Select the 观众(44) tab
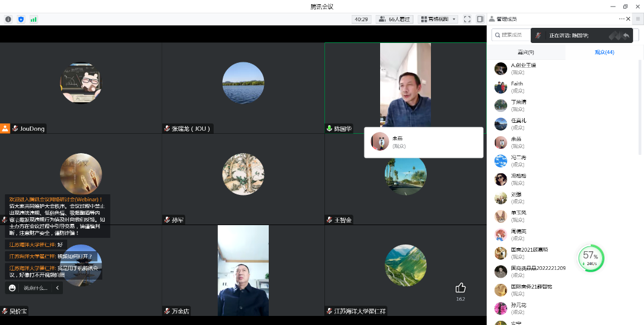Screen dimensions: 644x325 click(604, 52)
